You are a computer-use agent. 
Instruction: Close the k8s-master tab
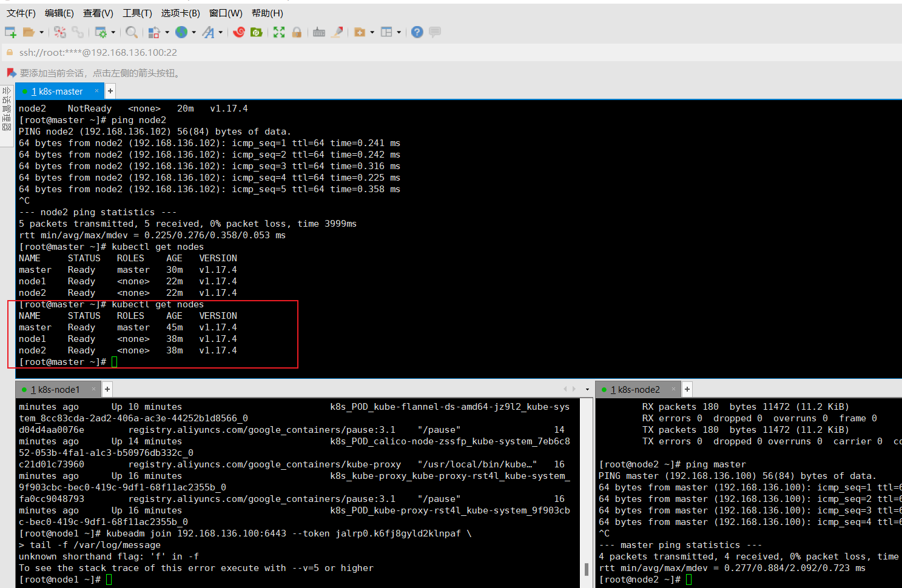96,91
